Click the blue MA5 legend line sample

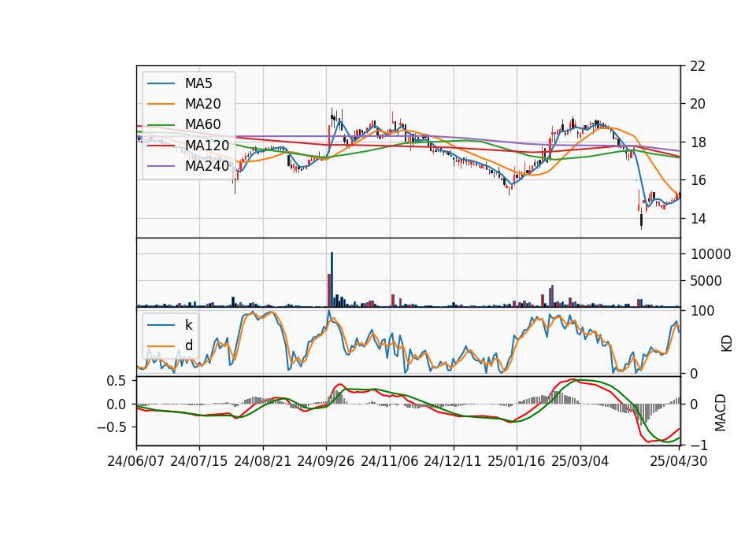[x=161, y=84]
